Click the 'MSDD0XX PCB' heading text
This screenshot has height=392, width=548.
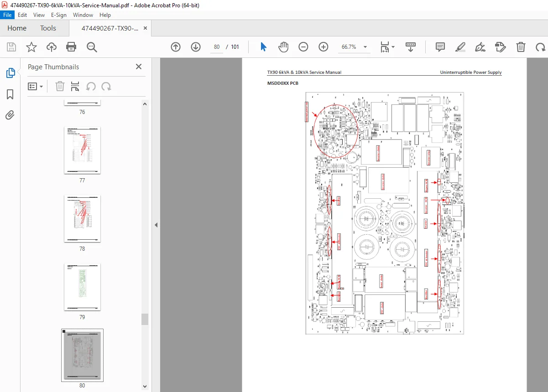283,83
